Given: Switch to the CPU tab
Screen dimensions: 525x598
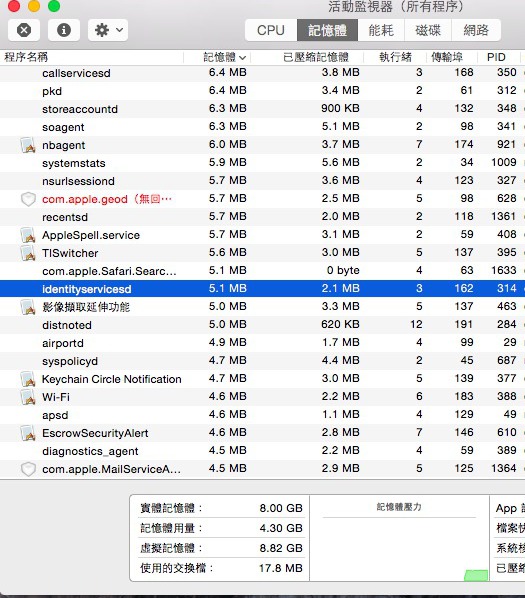Looking at the screenshot, I should (271, 30).
